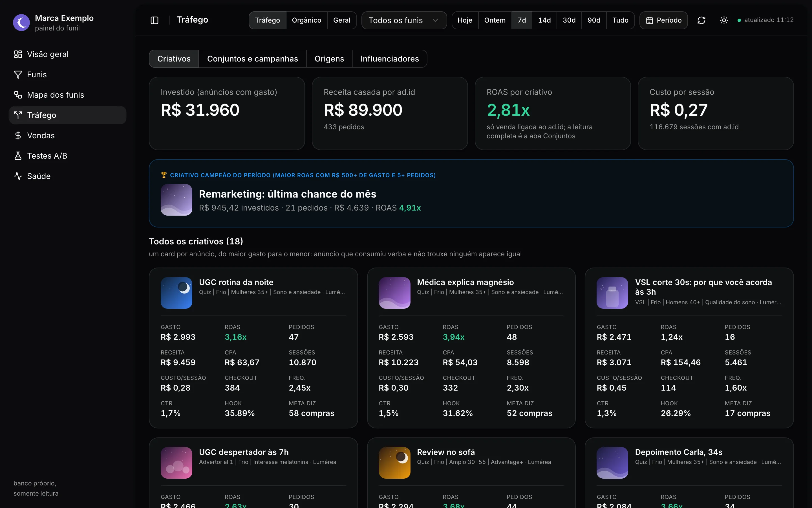This screenshot has height=508, width=812.
Task: Select the Orgânico view toggle
Action: click(306, 20)
